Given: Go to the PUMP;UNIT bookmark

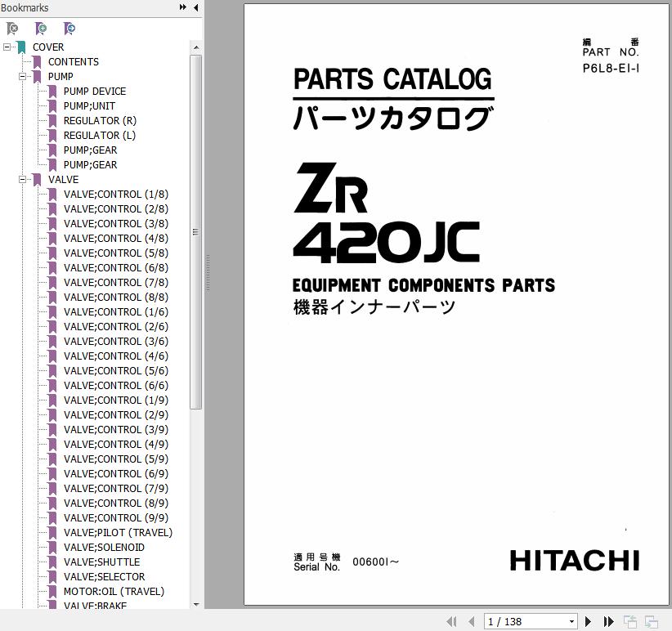Looking at the screenshot, I should (89, 105).
